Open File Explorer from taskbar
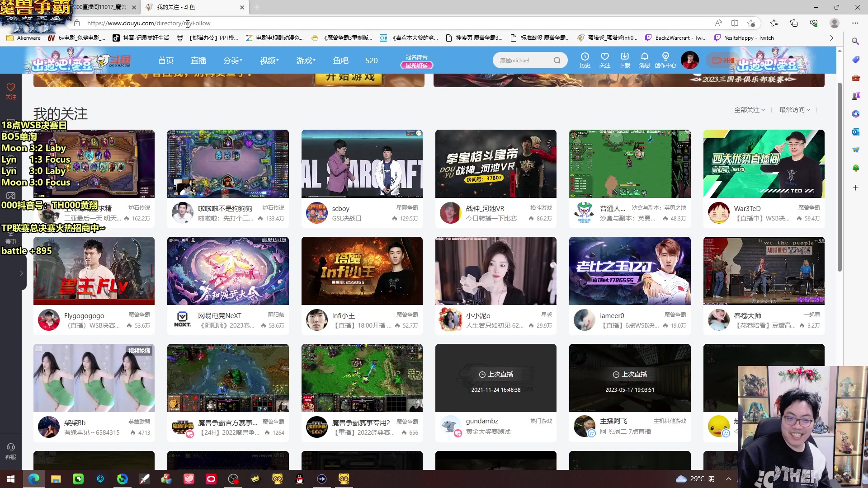This screenshot has width=868, height=488. [x=56, y=479]
